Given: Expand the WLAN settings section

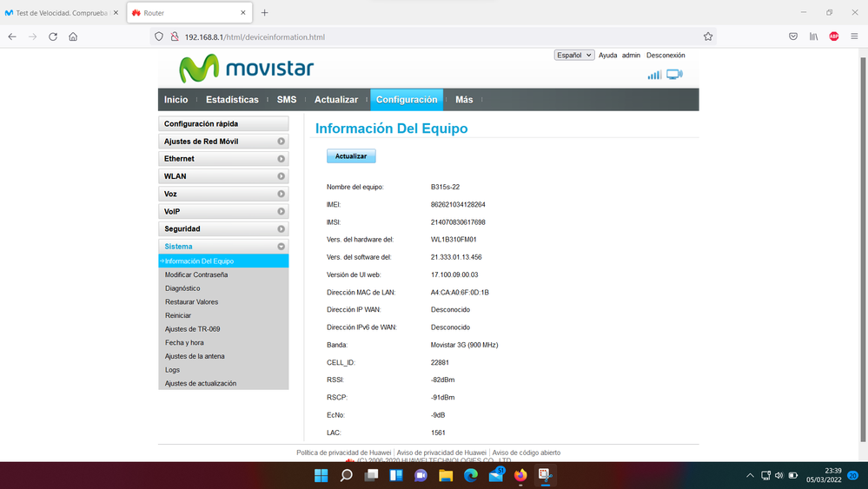Looking at the screenshot, I should coord(223,176).
